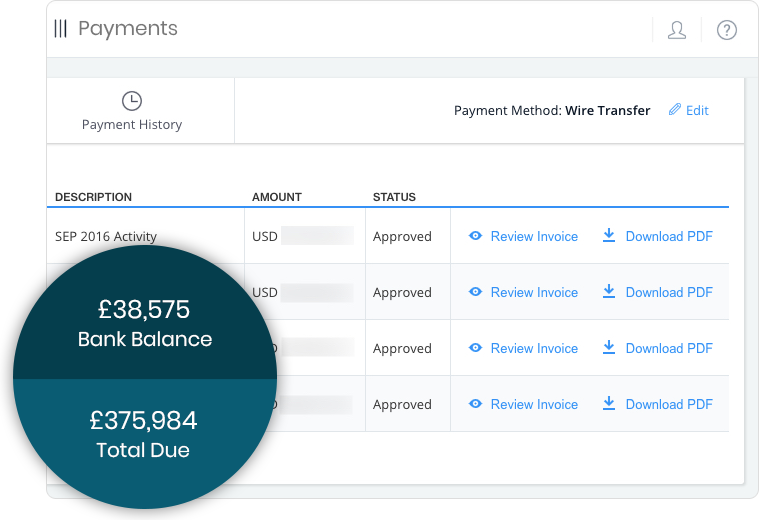760x520 pixels.
Task: Click the USD amount in the second row
Action: pos(303,292)
